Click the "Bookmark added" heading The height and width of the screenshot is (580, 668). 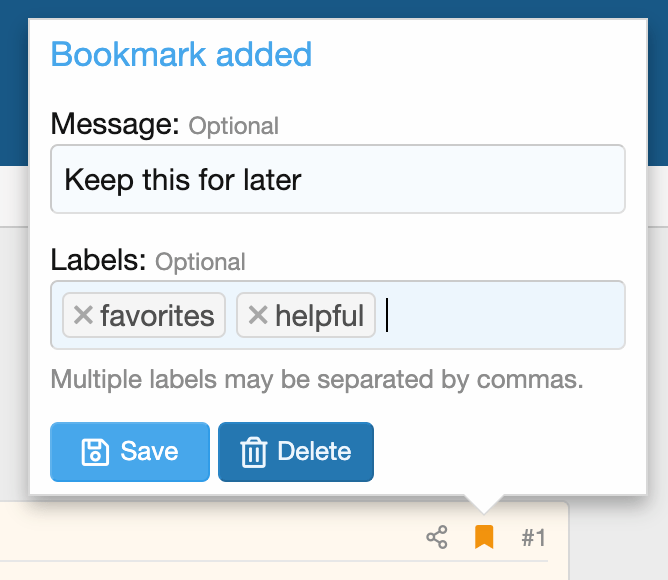click(x=181, y=54)
